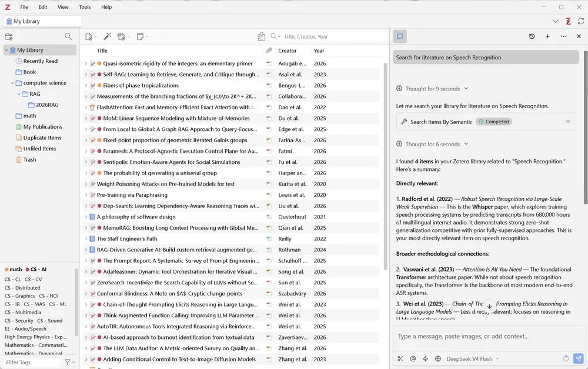The width and height of the screenshot is (588, 369).
Task: Filter by EE - Audio/Speech tag
Action: 25,329
